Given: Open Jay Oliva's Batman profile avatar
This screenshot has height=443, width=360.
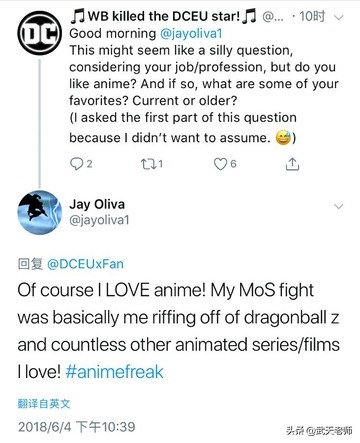Looking at the screenshot, I should click(x=39, y=212).
